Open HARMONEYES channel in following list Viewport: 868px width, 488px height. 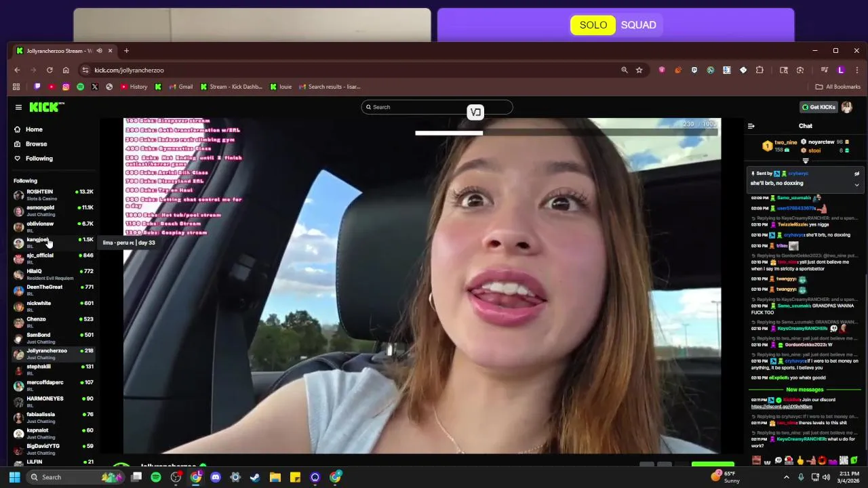click(54, 402)
